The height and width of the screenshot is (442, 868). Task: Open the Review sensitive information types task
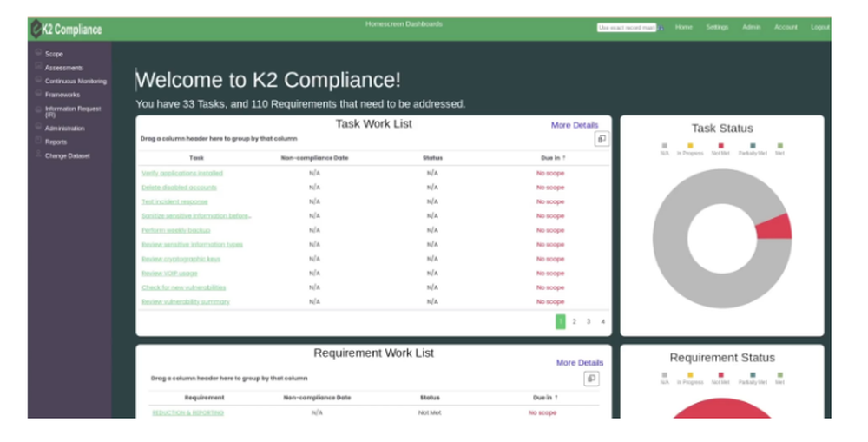(x=192, y=244)
